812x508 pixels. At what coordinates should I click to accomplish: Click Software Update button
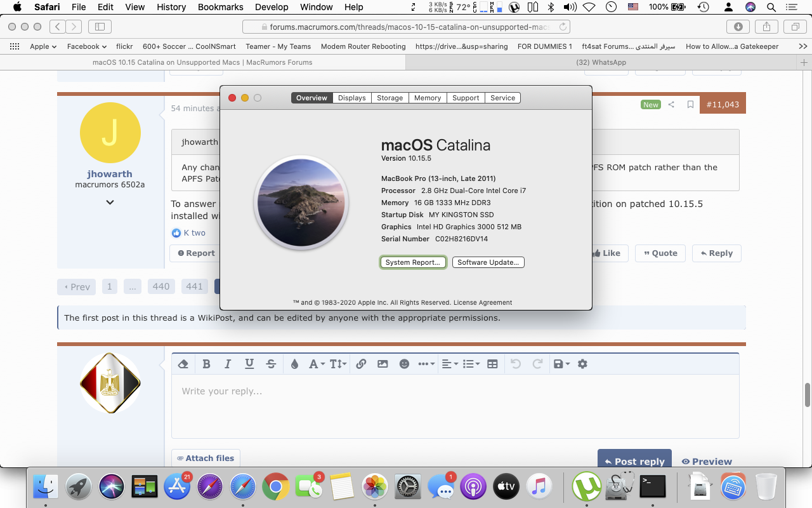[x=488, y=262]
